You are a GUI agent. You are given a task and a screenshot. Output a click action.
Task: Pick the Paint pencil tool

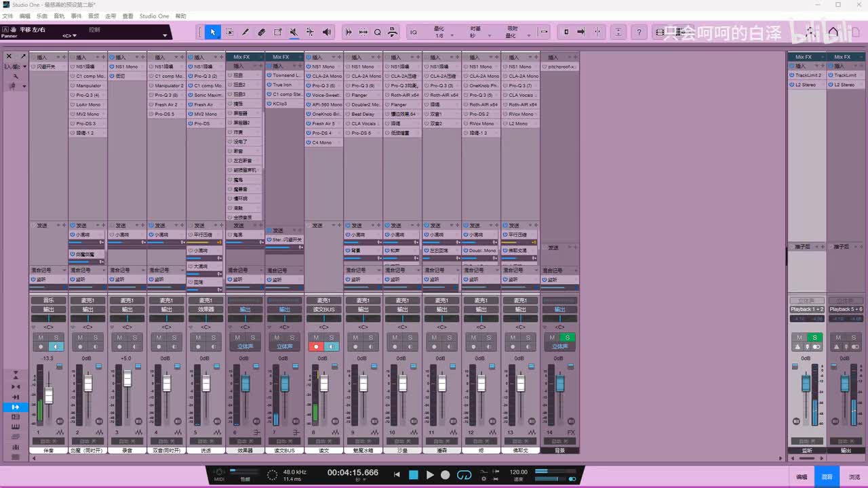(x=245, y=32)
